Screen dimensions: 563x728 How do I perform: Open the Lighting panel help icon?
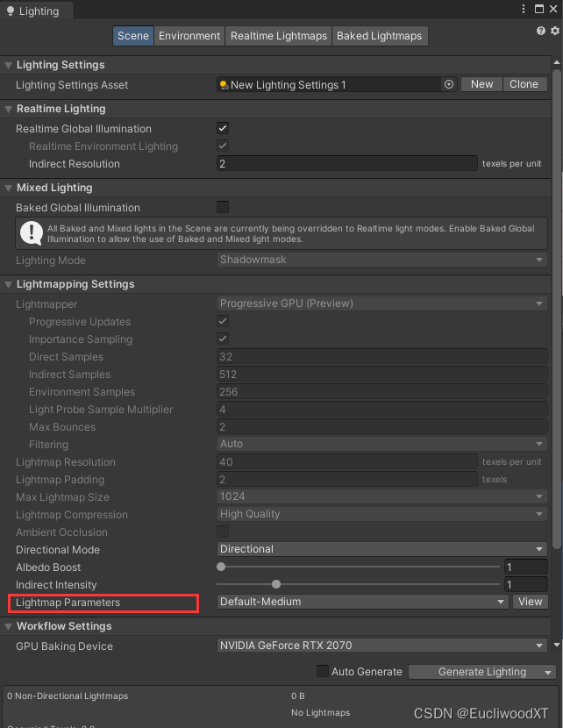(541, 31)
